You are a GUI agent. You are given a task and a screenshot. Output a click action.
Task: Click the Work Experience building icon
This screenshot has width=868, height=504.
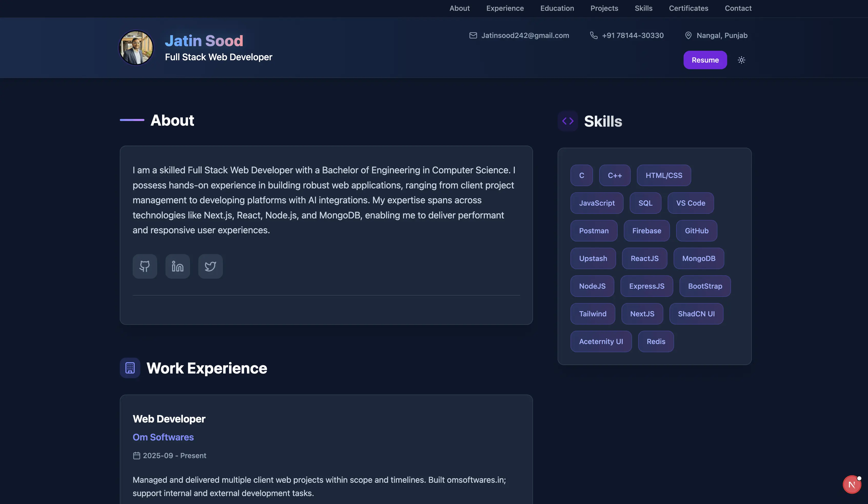(x=130, y=368)
